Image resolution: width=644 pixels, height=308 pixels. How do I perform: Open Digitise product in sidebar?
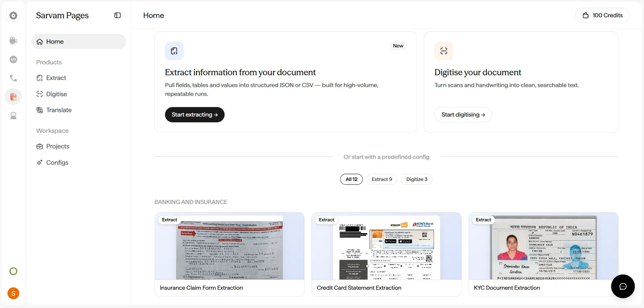(78, 94)
